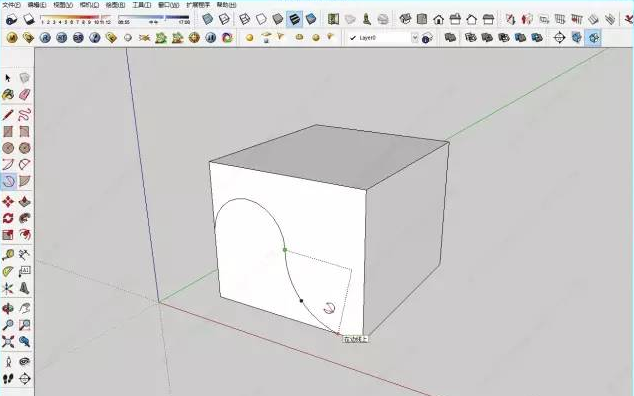Select the Polygon tool
The height and width of the screenshot is (396, 634).
[24, 148]
